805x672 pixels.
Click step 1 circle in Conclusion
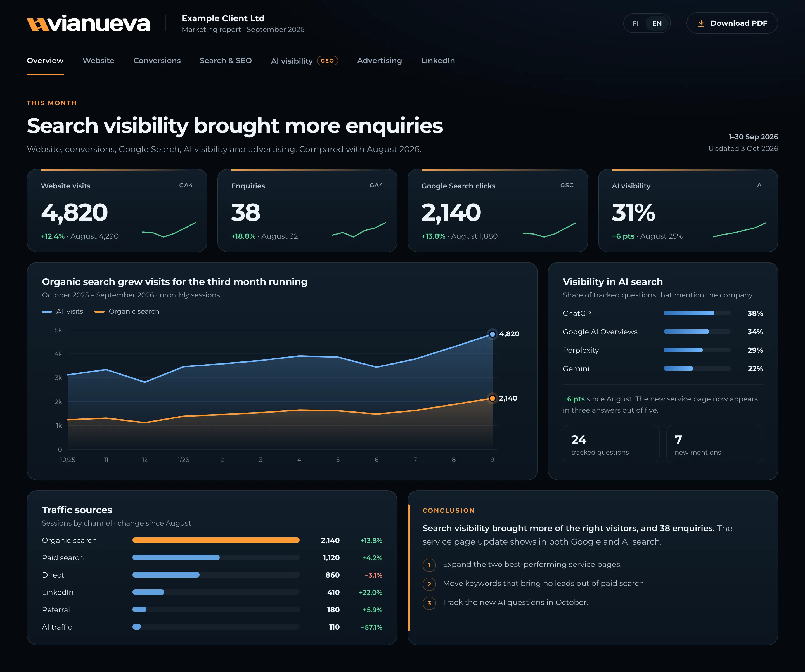click(429, 565)
